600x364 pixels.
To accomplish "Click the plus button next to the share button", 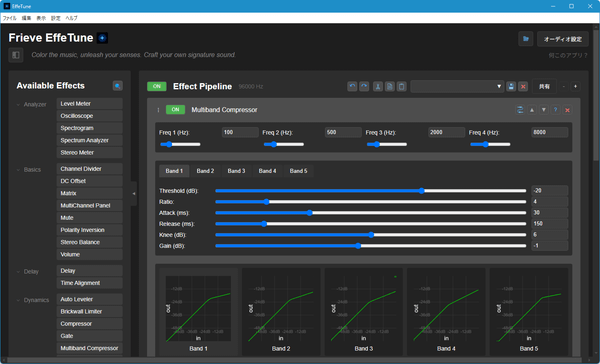I will (575, 87).
